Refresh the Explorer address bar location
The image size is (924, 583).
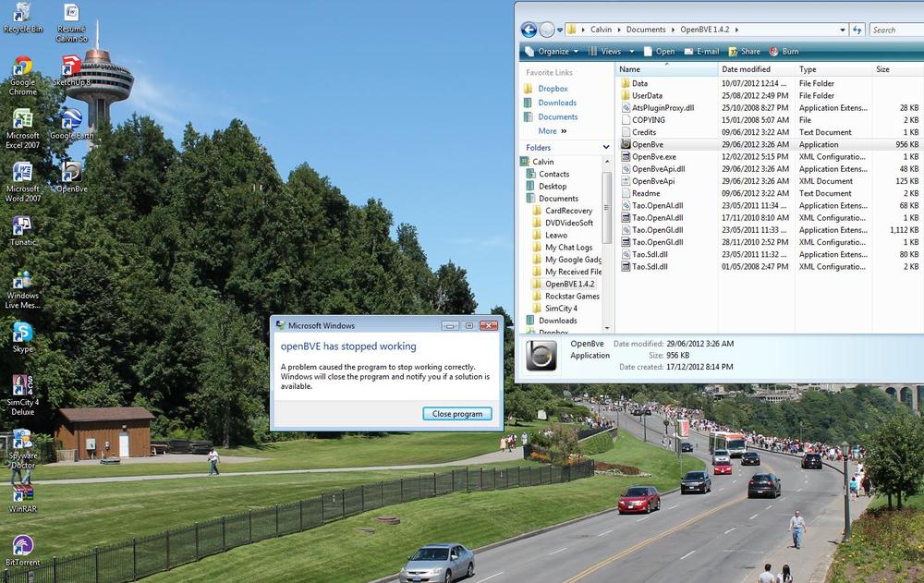857,30
